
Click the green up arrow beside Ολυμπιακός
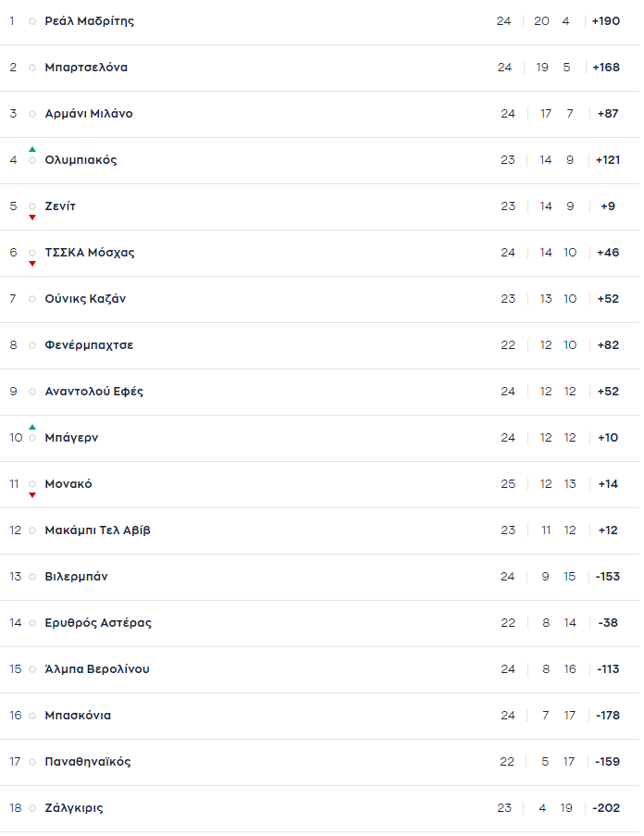pos(32,149)
